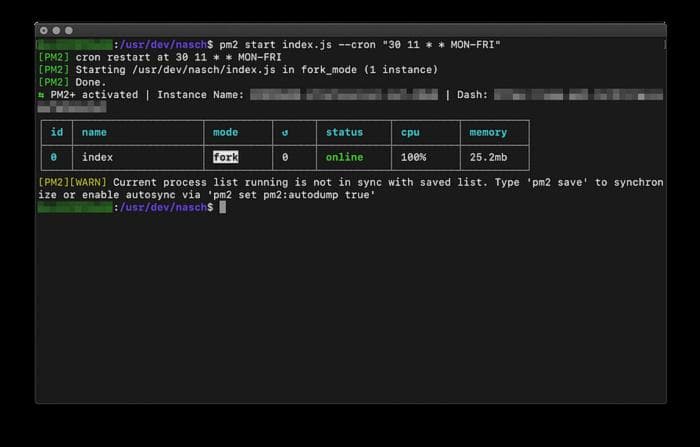Screen dimensions: 700x447
Task: Select the 'memory' column header
Action: coord(488,132)
